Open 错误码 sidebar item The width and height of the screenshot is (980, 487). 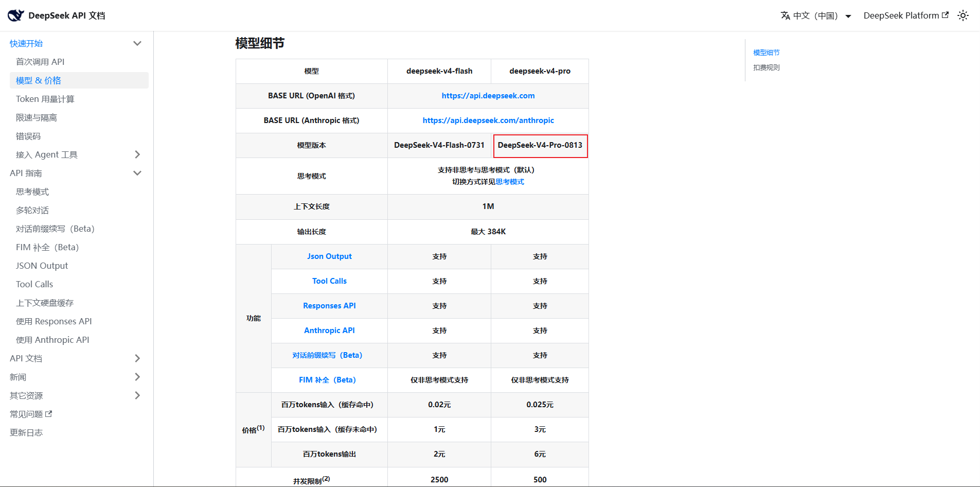28,136
